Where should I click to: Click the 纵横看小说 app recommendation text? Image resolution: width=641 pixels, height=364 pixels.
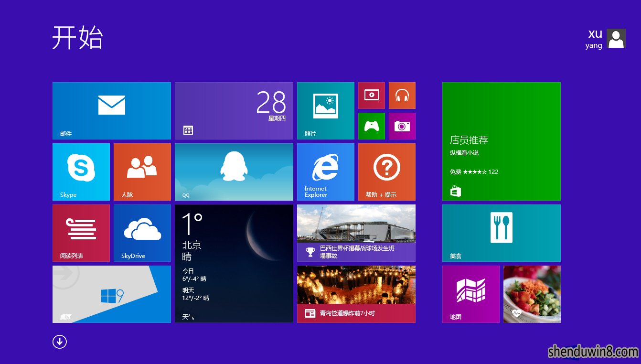point(464,153)
